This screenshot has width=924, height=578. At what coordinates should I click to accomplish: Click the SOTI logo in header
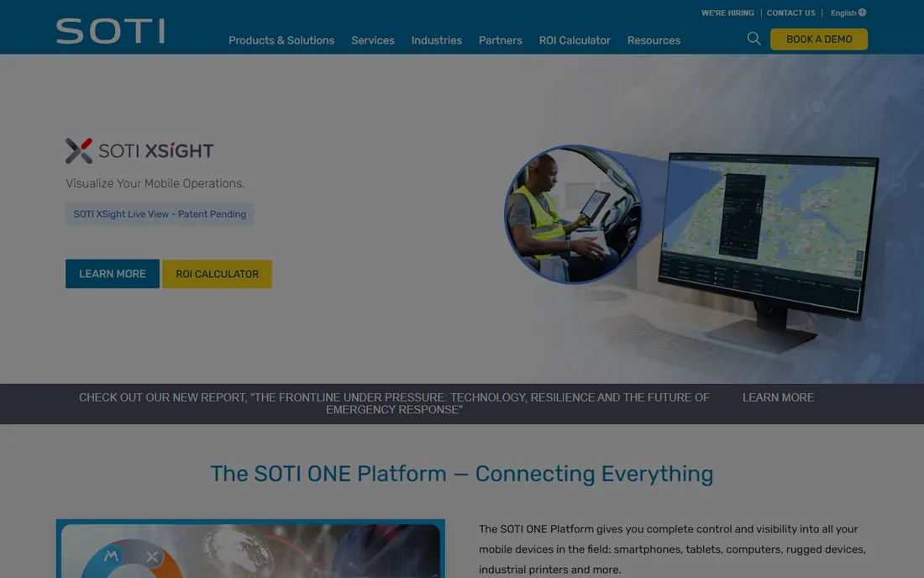pos(110,30)
